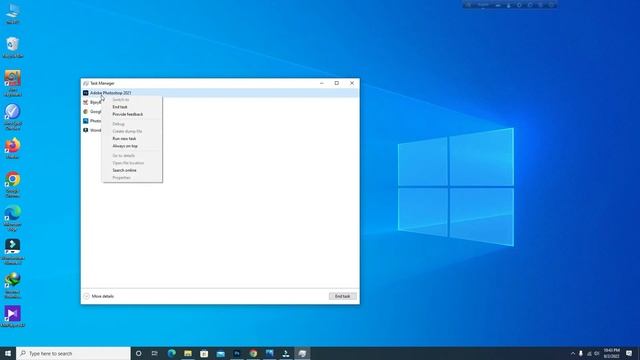
Task: Click Task Manager icon on taskbar
Action: click(x=302, y=353)
